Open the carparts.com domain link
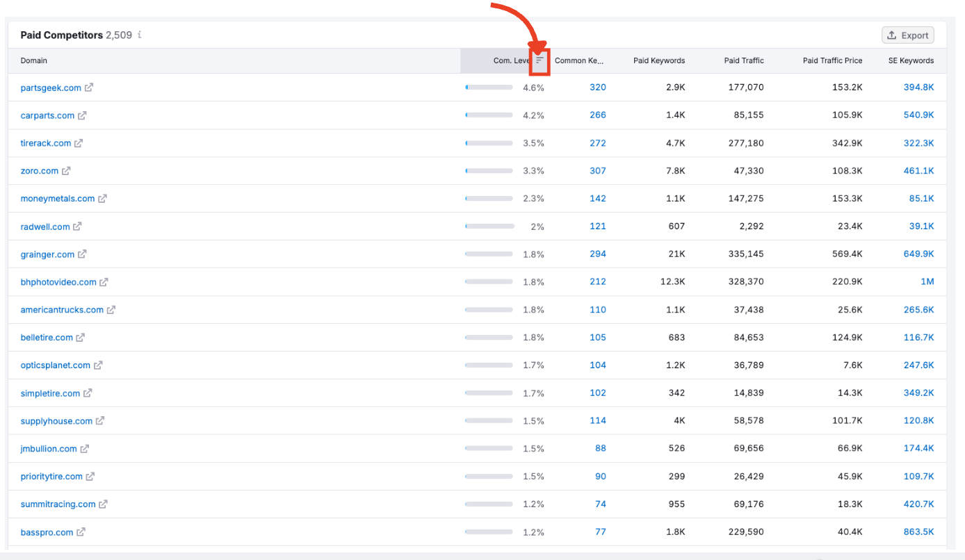Image resolution: width=965 pixels, height=560 pixels. [47, 115]
